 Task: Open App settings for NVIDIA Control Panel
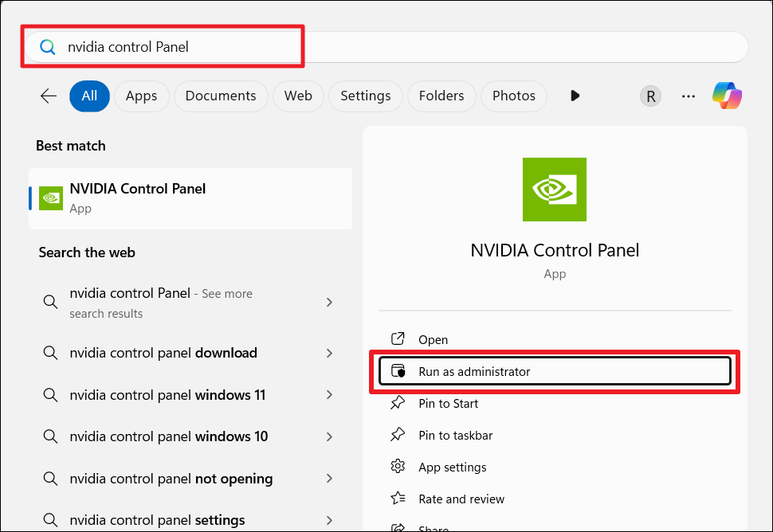point(452,467)
